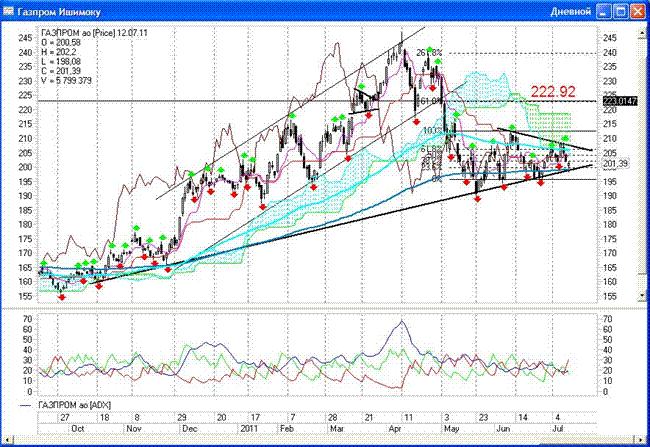Screen dimensions: 650x447
Task: Click the volume value 'V = 5 799 379'
Action: [66, 80]
